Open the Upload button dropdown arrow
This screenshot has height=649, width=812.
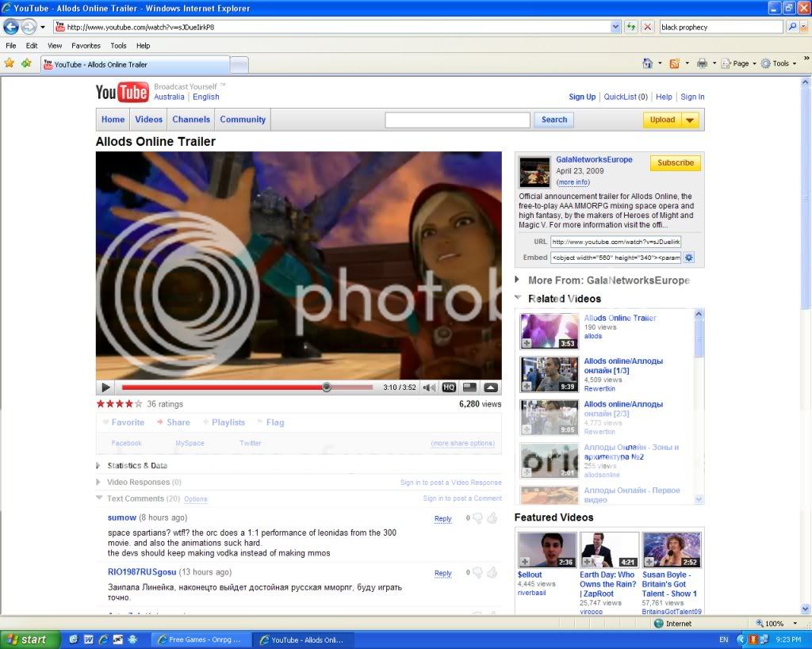click(x=690, y=120)
